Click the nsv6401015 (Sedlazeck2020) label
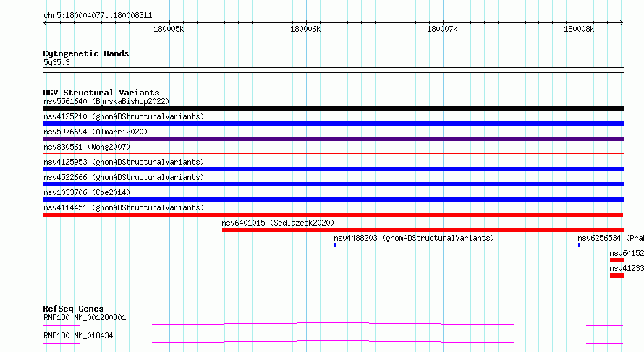 tap(278, 223)
